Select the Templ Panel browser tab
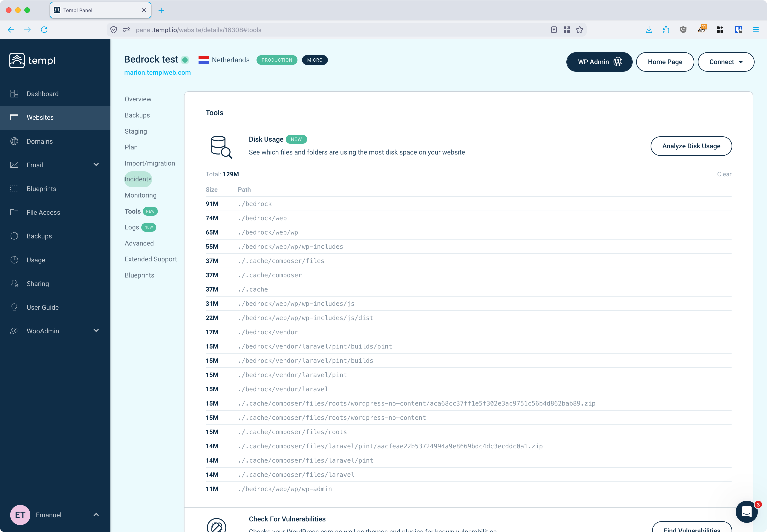Viewport: 767px width, 532px height. [x=100, y=10]
